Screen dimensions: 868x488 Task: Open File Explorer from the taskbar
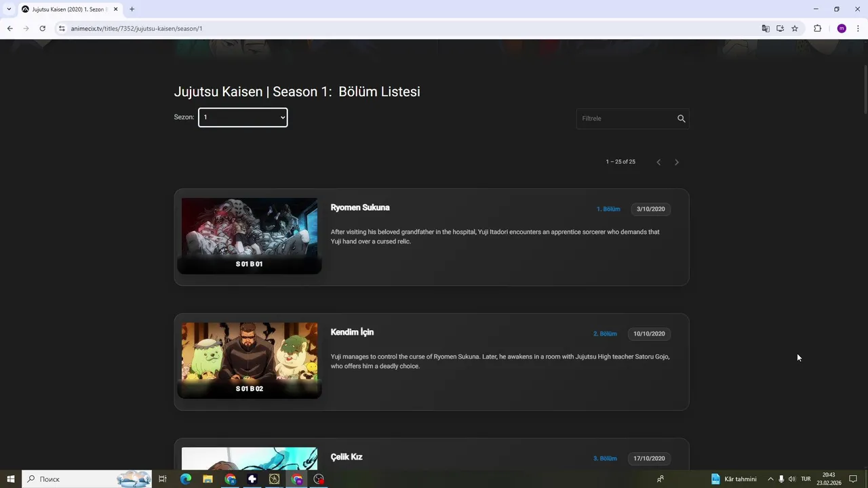[208, 479]
